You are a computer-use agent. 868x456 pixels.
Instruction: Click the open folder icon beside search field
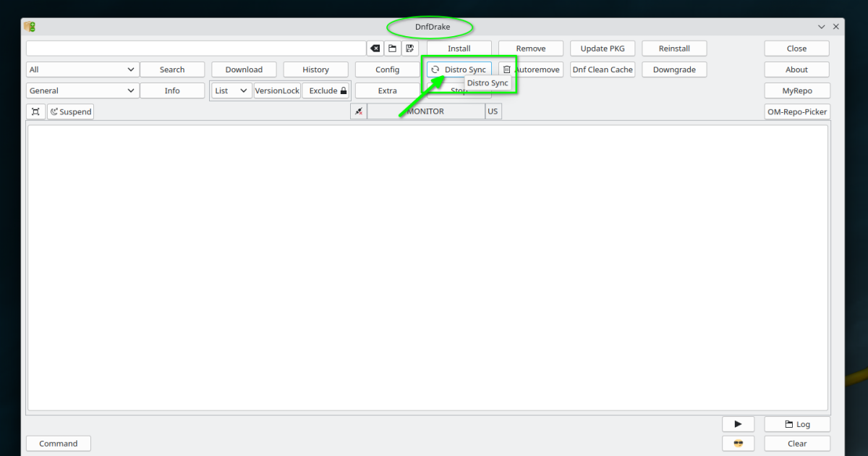(393, 48)
